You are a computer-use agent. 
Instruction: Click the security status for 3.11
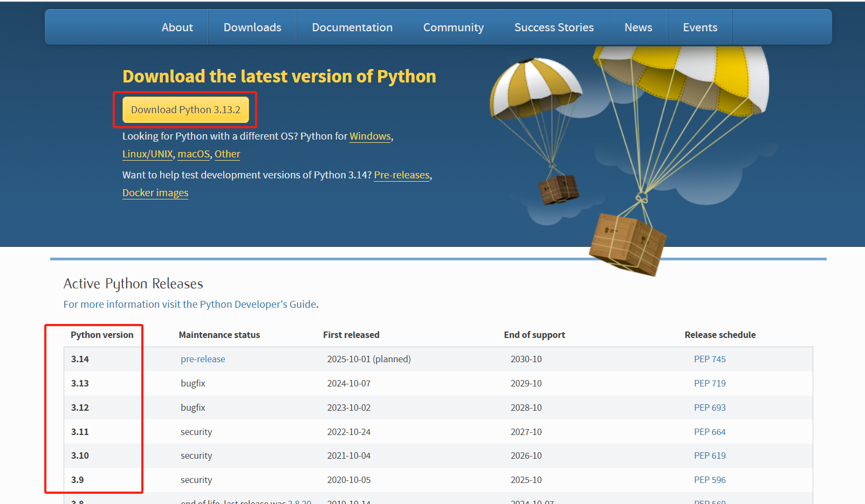[x=196, y=432]
